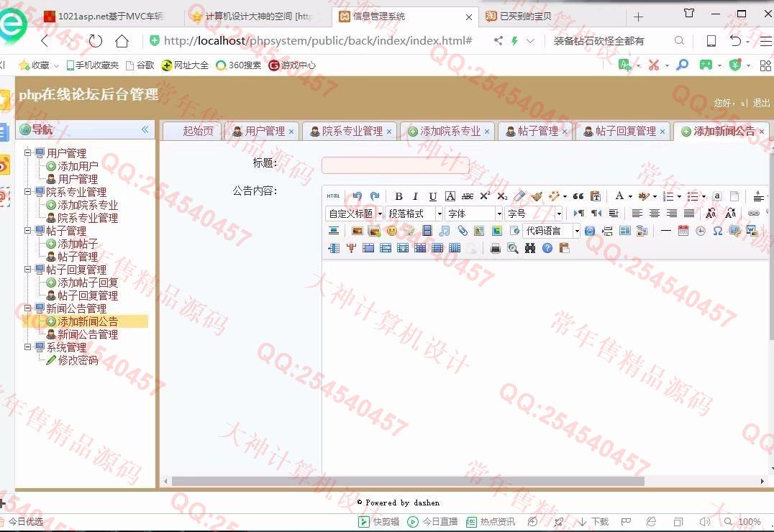Viewport: 774px width, 532px height.
Task: Insert horizontal rule line icon
Action: pyautogui.click(x=666, y=231)
